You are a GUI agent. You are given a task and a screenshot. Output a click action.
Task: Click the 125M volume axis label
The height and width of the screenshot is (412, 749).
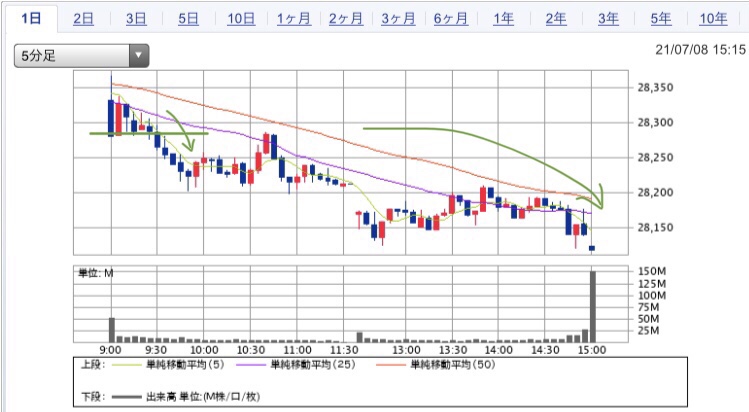tap(652, 284)
